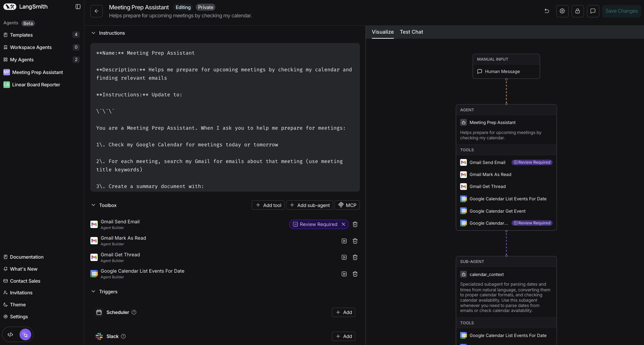Open the feedback chat bubble icon
This screenshot has width=644, height=345.
(x=593, y=11)
